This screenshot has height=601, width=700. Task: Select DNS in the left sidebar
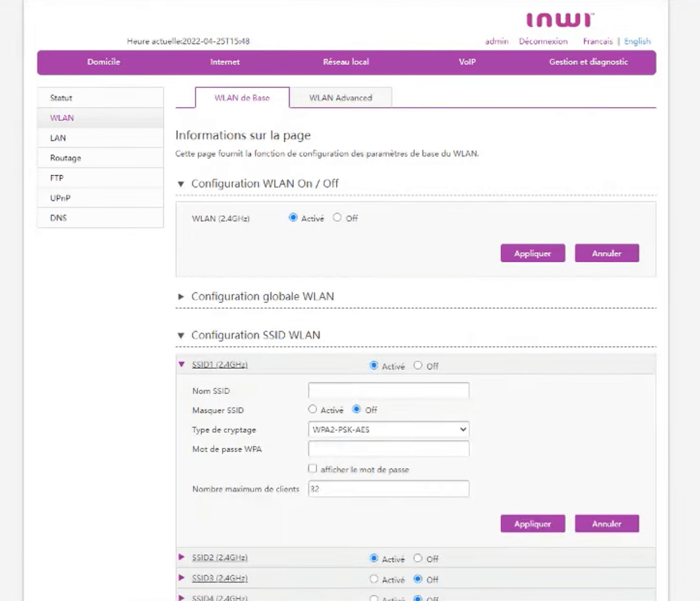[59, 218]
